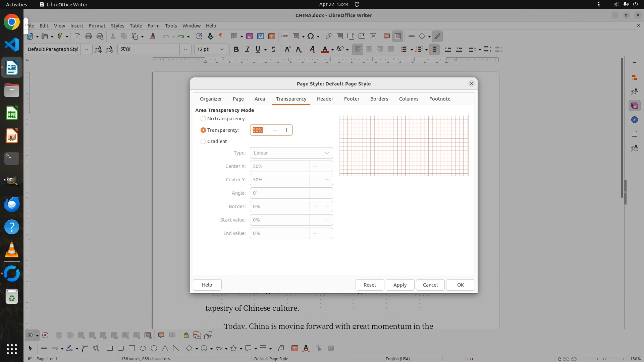Click the Export as PDF icon
The width and height of the screenshot is (644, 362).
(77, 36)
